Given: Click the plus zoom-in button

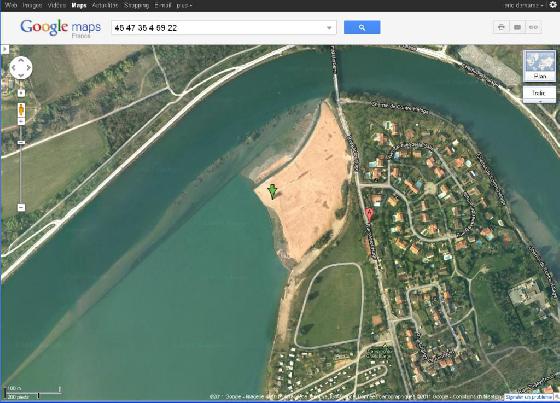Looking at the screenshot, I should click(x=21, y=93).
